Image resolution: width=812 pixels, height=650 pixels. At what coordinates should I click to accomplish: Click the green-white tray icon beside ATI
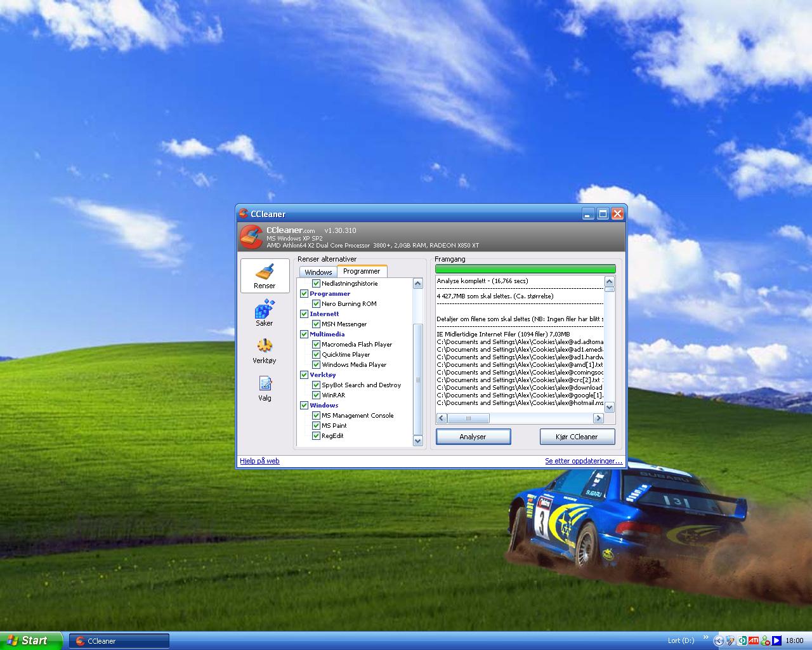pos(742,640)
